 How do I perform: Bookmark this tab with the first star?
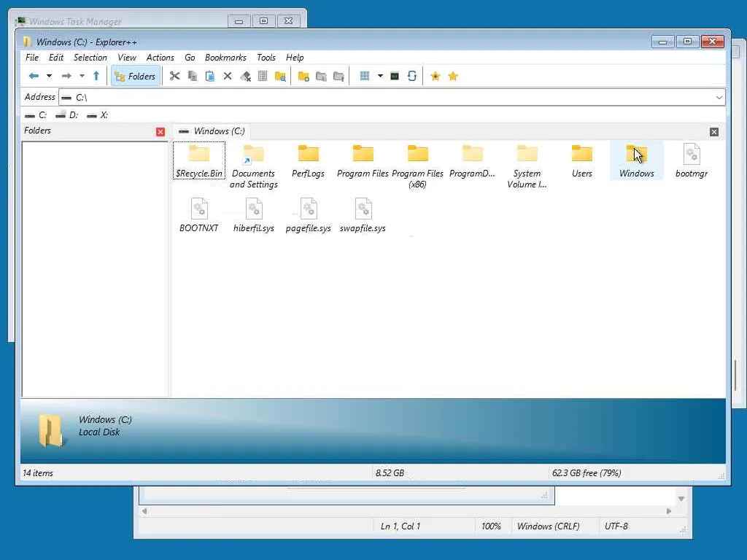[435, 76]
